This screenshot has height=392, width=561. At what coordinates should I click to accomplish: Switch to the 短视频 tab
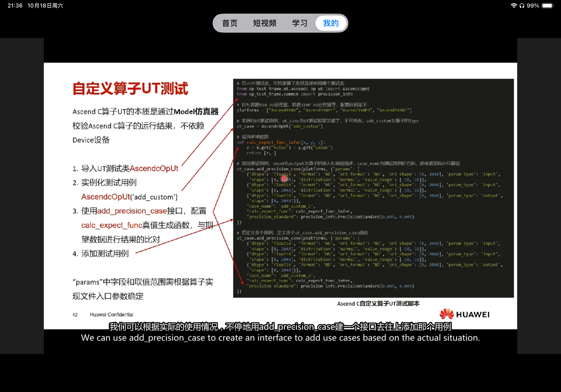pos(265,23)
